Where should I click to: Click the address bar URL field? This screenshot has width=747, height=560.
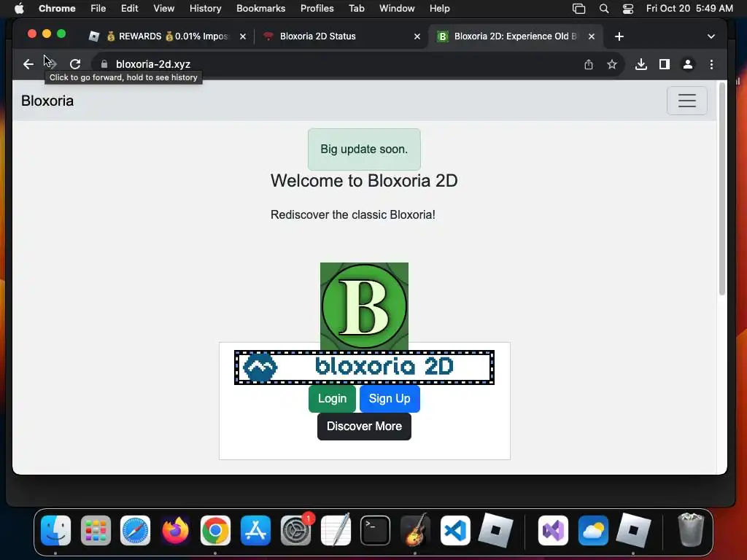[333, 64]
